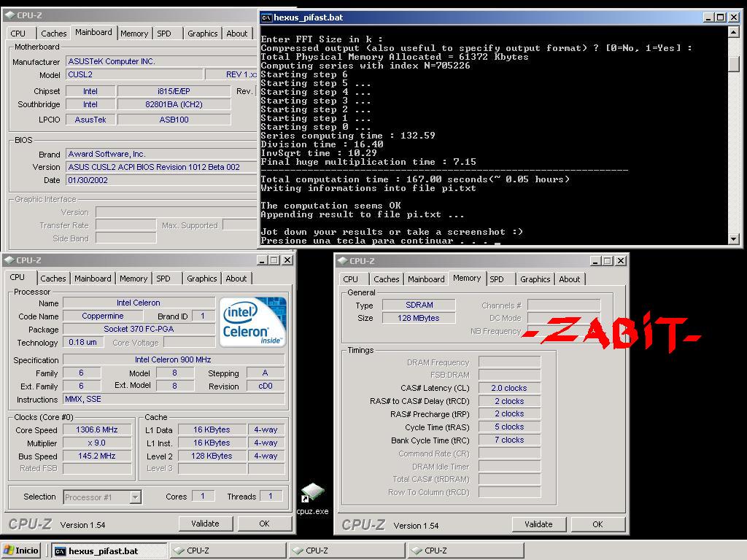Click BIOS Date 01/30/2002 field
The width and height of the screenshot is (747, 560).
pyautogui.click(x=161, y=180)
